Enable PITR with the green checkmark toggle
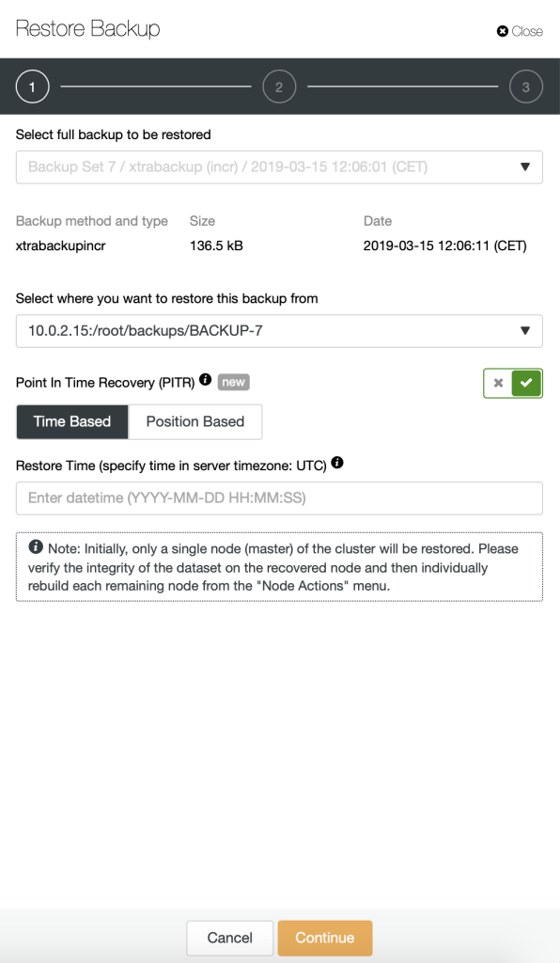The height and width of the screenshot is (963, 560). tap(526, 384)
